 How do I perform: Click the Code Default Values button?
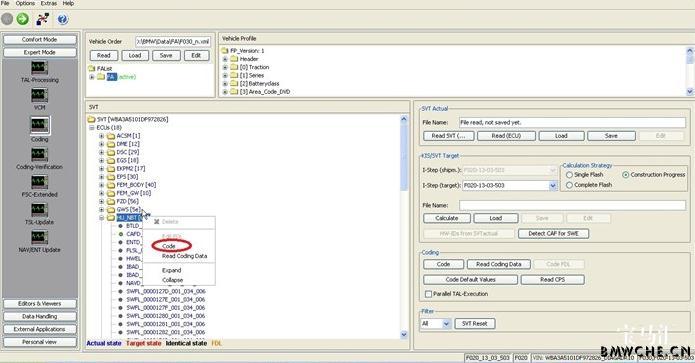pos(470,280)
